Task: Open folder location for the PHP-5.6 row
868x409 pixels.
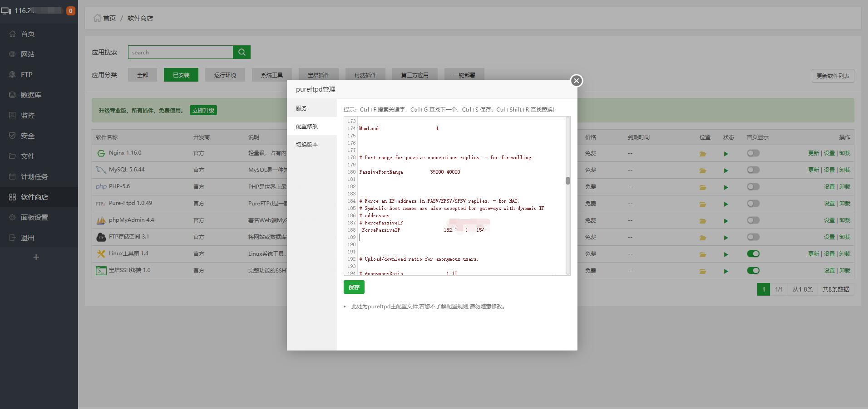Action: 703,187
